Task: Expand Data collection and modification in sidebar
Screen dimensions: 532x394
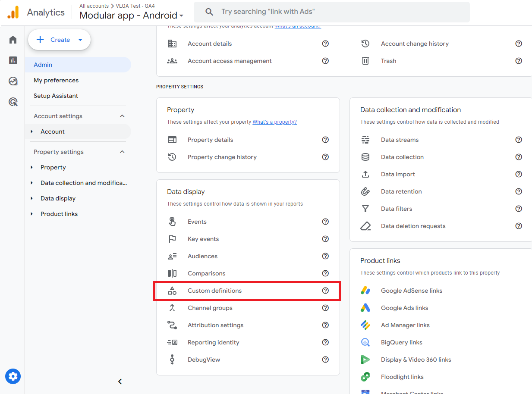Action: (31, 183)
